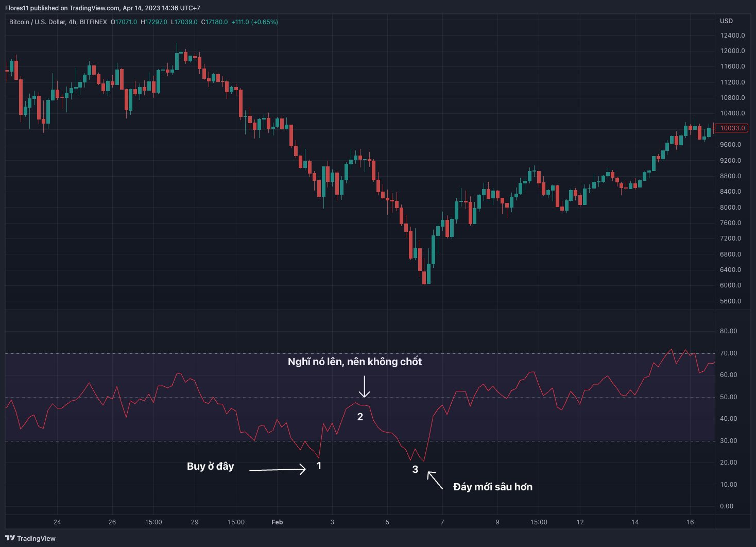Click the RSI 20.00 scale label

point(729,463)
